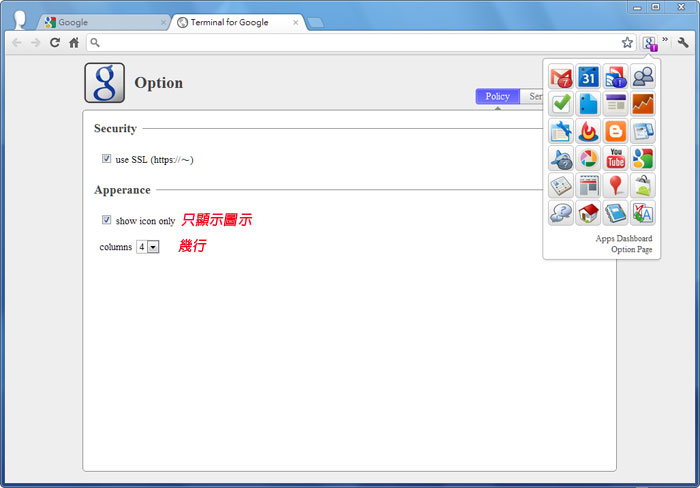700x488 pixels.
Task: Open the orange Analytics chart icon
Action: click(643, 104)
